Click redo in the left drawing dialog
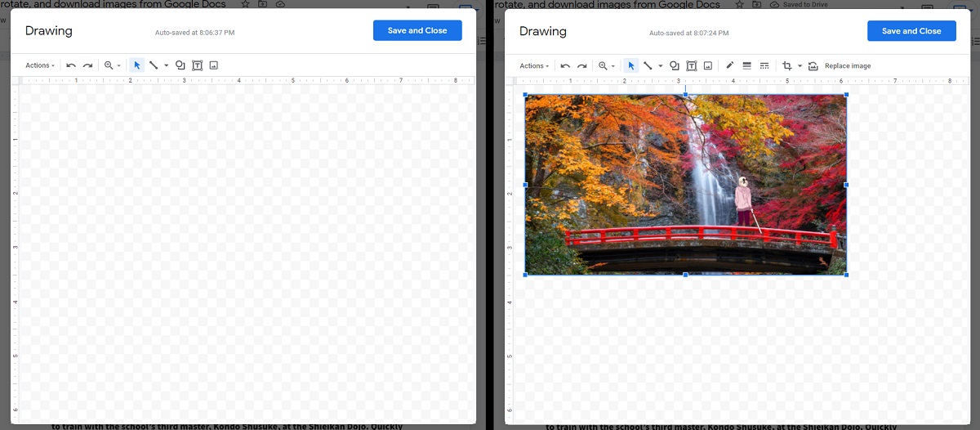Screen dimensions: 980x430 [x=87, y=65]
